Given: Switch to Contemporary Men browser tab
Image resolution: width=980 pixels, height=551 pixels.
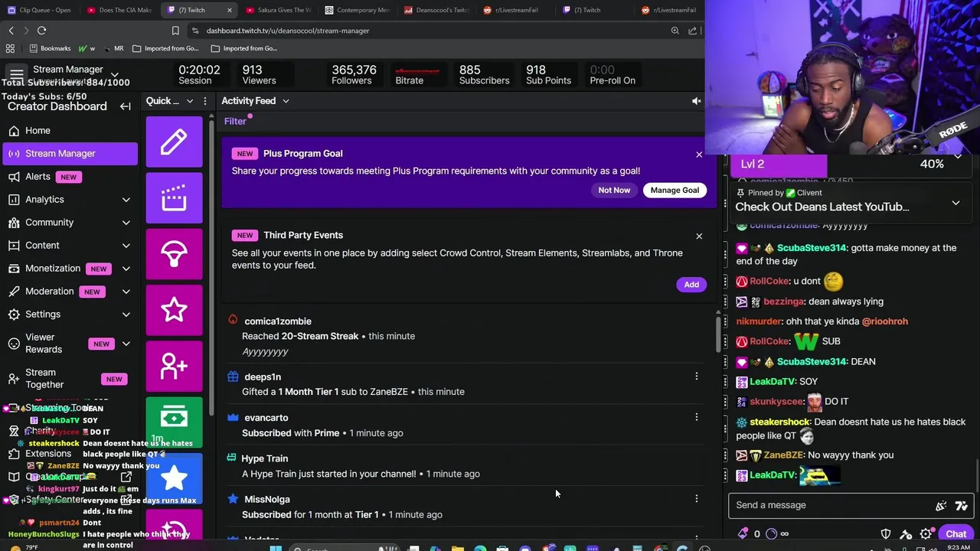Looking at the screenshot, I should pyautogui.click(x=357, y=10).
